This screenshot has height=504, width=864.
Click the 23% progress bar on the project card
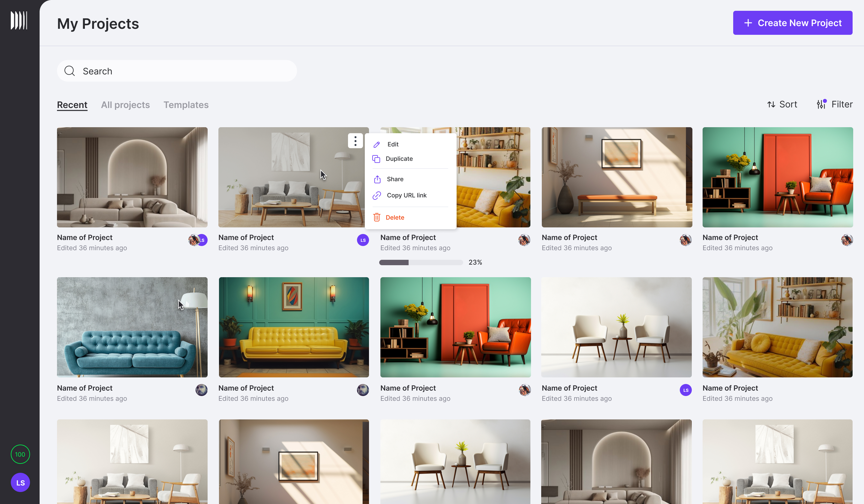[x=421, y=262]
